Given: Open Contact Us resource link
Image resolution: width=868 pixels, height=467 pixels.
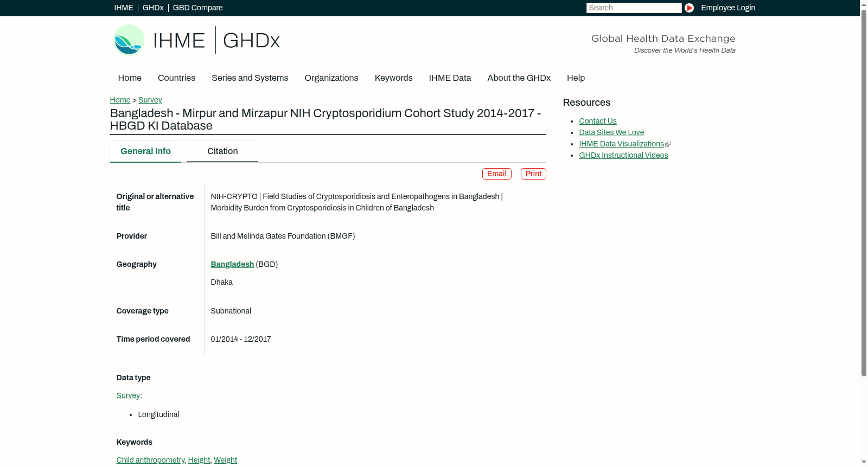Looking at the screenshot, I should coord(598,121).
